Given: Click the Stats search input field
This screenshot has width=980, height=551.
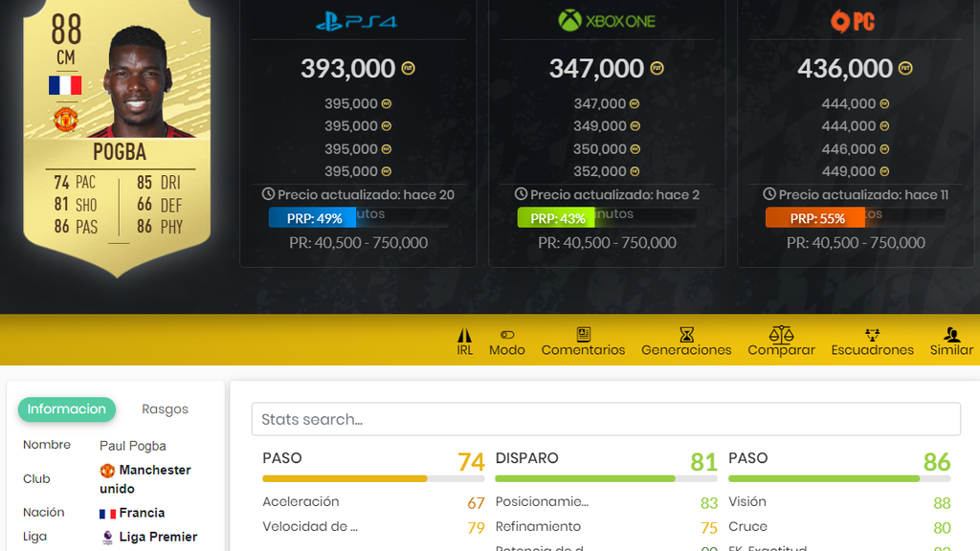Looking at the screenshot, I should pyautogui.click(x=606, y=419).
